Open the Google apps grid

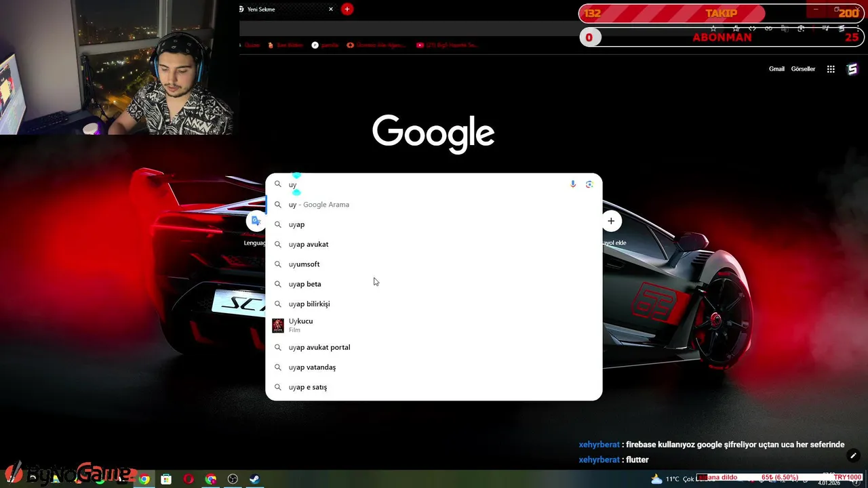pos(831,69)
